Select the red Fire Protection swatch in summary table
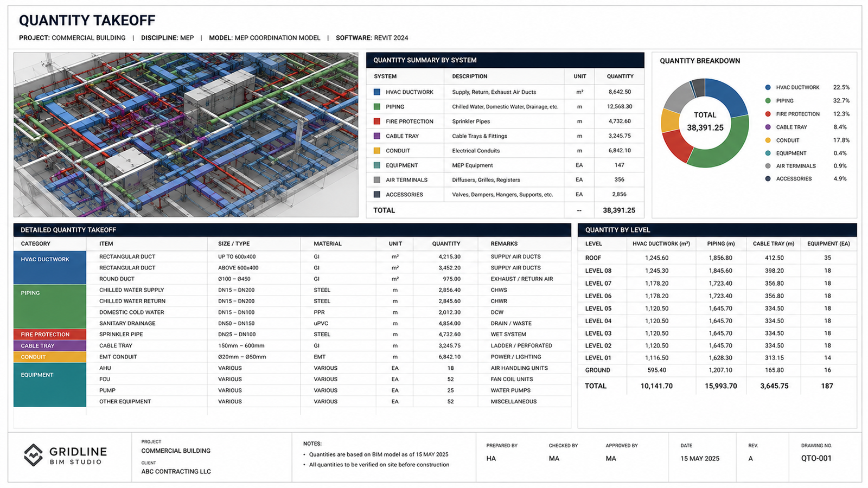 (x=377, y=121)
